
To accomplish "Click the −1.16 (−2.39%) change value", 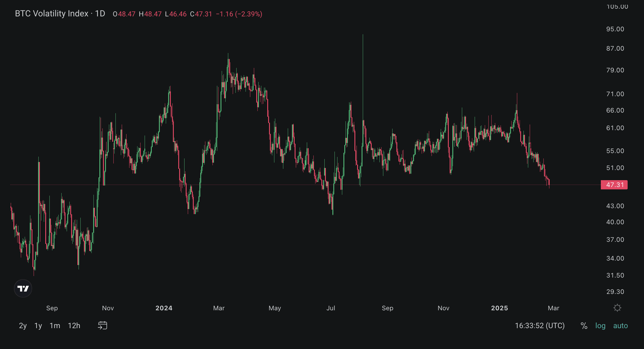I will [239, 14].
